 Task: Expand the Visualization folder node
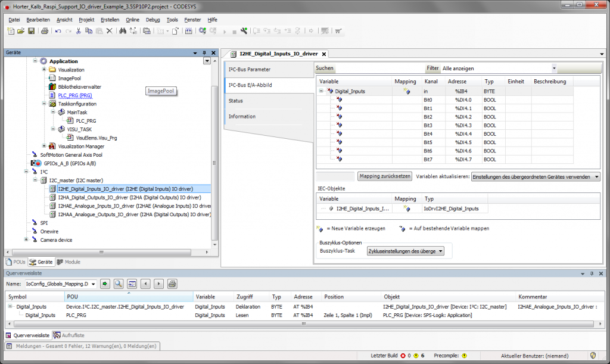(43, 70)
